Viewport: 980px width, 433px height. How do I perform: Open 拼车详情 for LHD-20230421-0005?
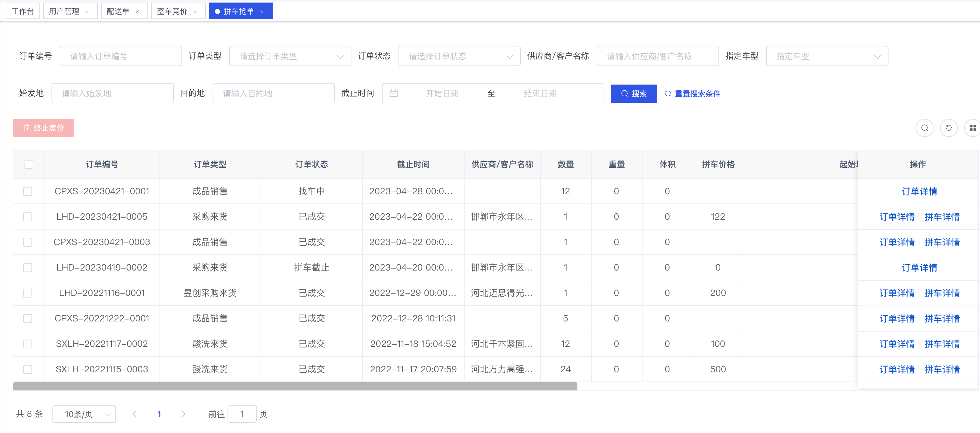coord(942,217)
